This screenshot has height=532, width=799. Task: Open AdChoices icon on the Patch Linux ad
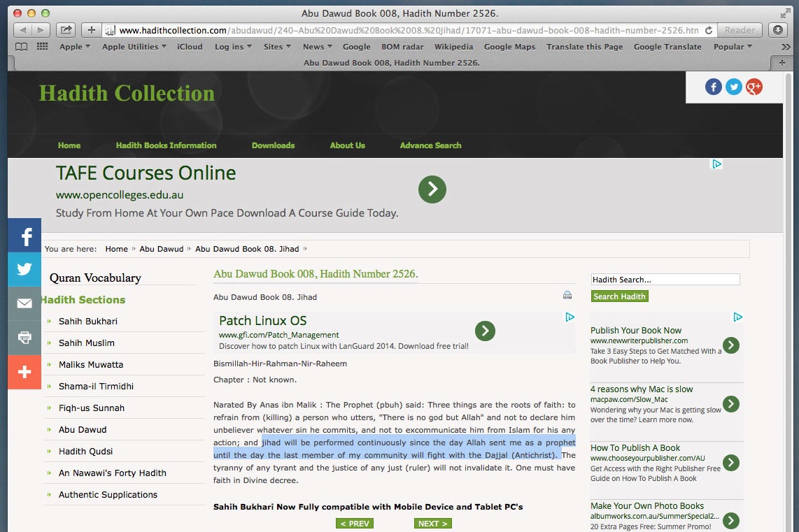point(570,317)
